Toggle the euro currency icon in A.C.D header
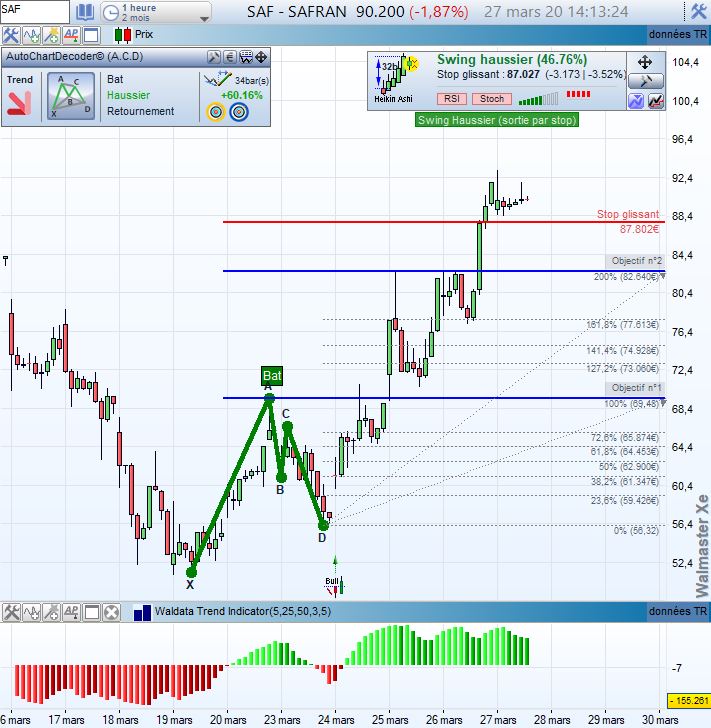 (230, 57)
